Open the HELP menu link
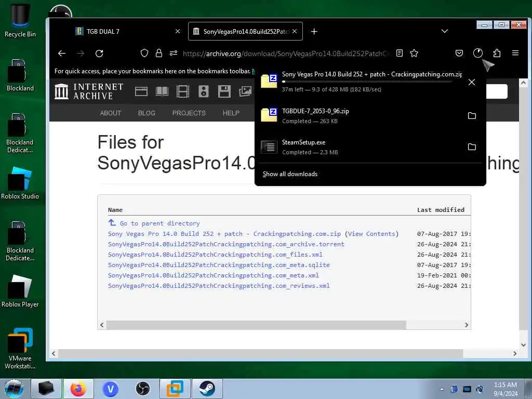 [x=231, y=113]
